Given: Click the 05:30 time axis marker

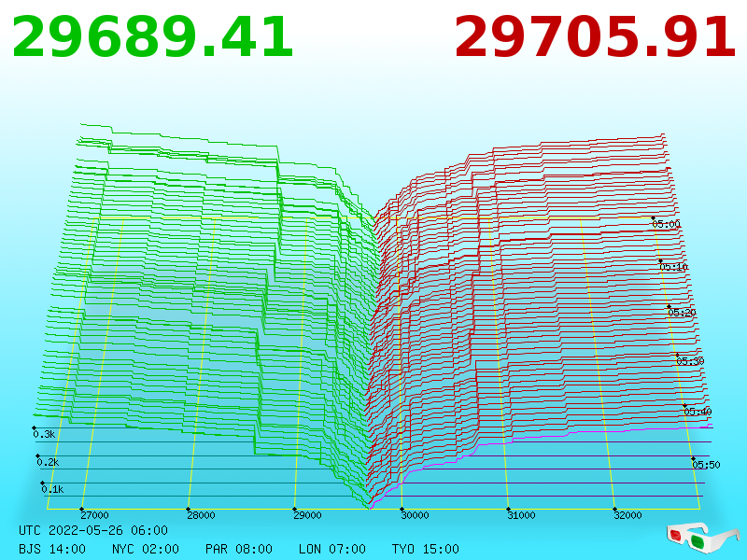Looking at the screenshot, I should (690, 361).
